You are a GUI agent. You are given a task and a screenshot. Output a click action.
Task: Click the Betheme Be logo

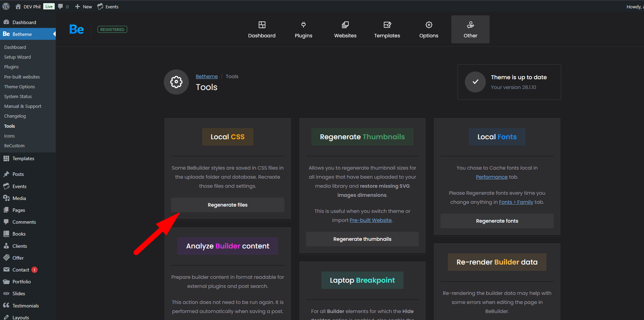(x=76, y=29)
